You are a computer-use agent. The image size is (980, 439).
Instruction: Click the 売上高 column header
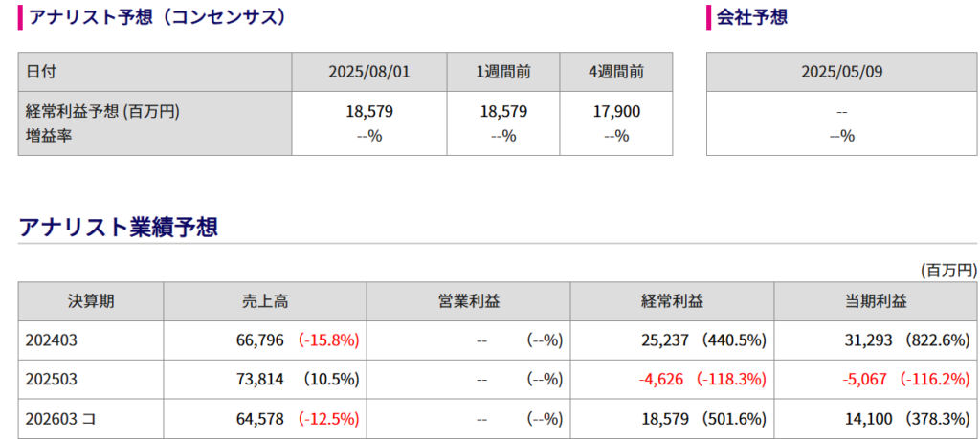pos(265,301)
